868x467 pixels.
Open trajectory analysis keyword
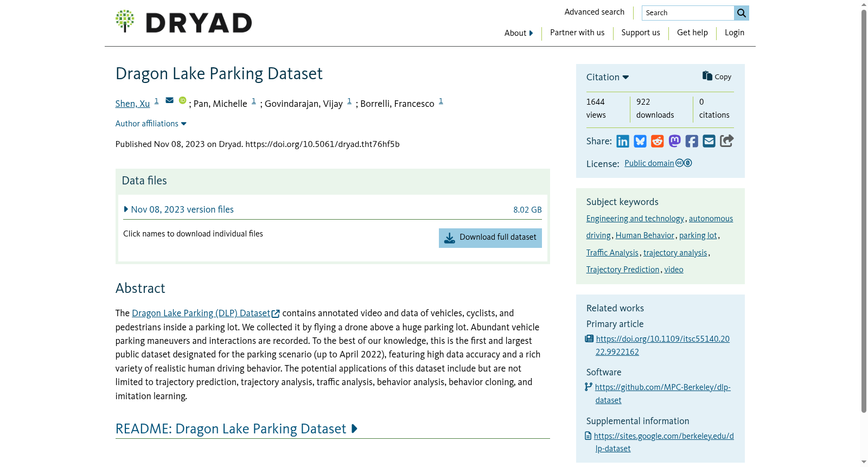675,253
